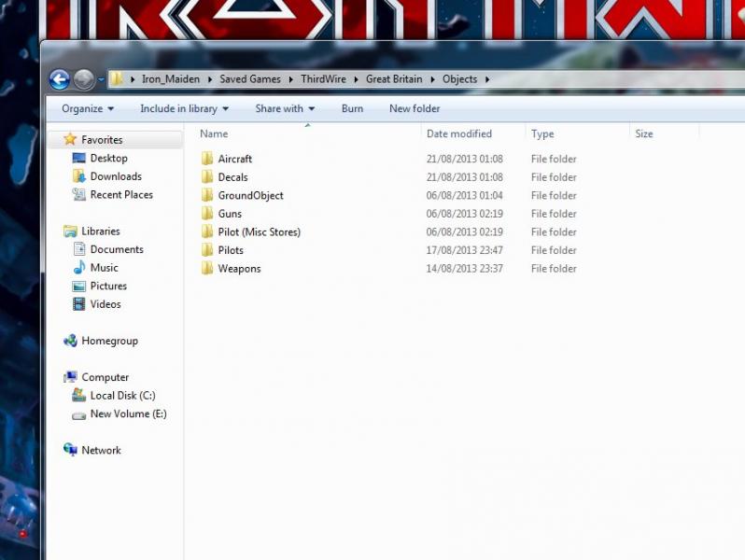This screenshot has height=560, width=745.
Task: Click date 14/08/2013 23:37 of Weapons
Action: coord(464,269)
